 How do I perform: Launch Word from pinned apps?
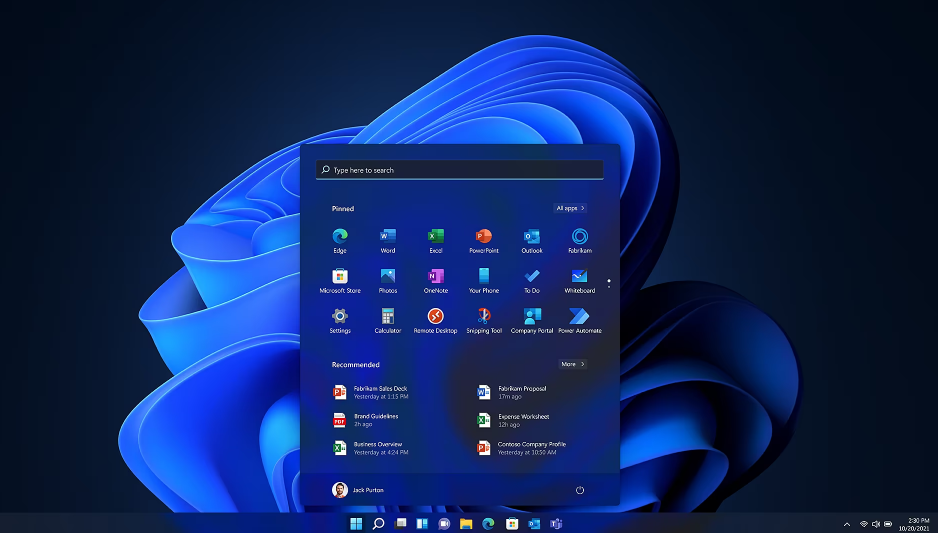(x=388, y=237)
